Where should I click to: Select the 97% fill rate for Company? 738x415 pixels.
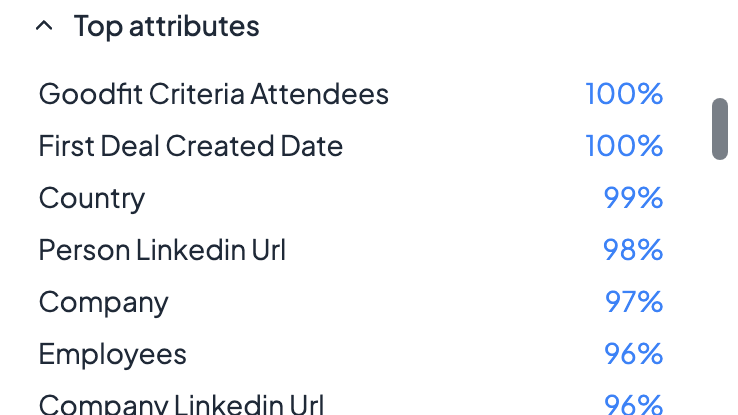pos(633,302)
